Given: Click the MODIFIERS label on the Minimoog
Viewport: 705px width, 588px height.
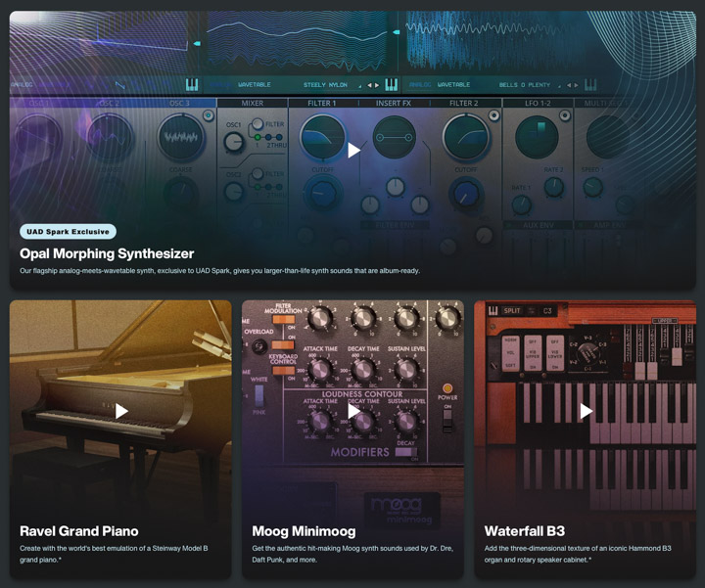Looking at the screenshot, I should click(359, 452).
